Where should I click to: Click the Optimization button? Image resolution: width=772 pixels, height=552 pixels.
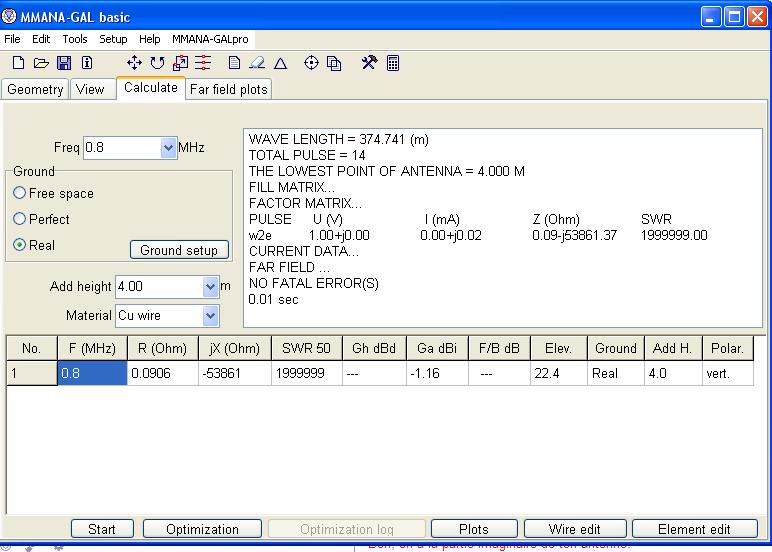pyautogui.click(x=202, y=529)
